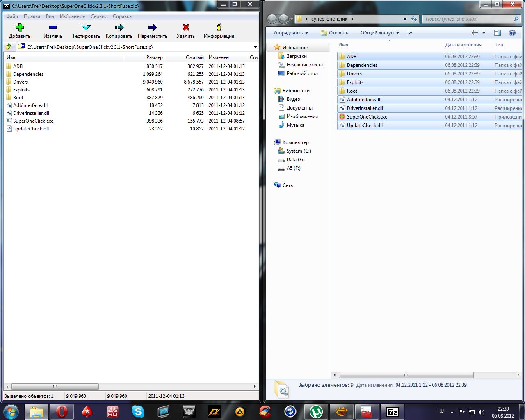
Task: Click the Добавить (Add) icon in 7-Zip
Action: [x=20, y=27]
